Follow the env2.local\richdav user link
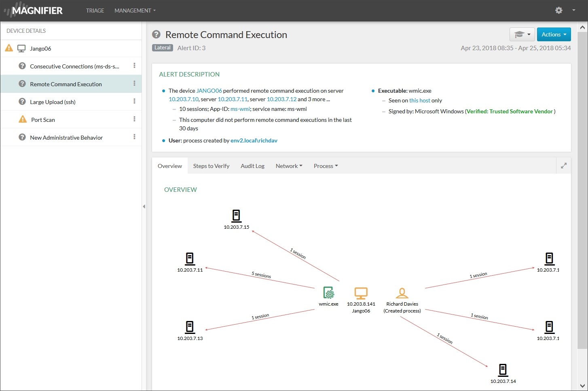The height and width of the screenshot is (391, 588). tap(254, 140)
